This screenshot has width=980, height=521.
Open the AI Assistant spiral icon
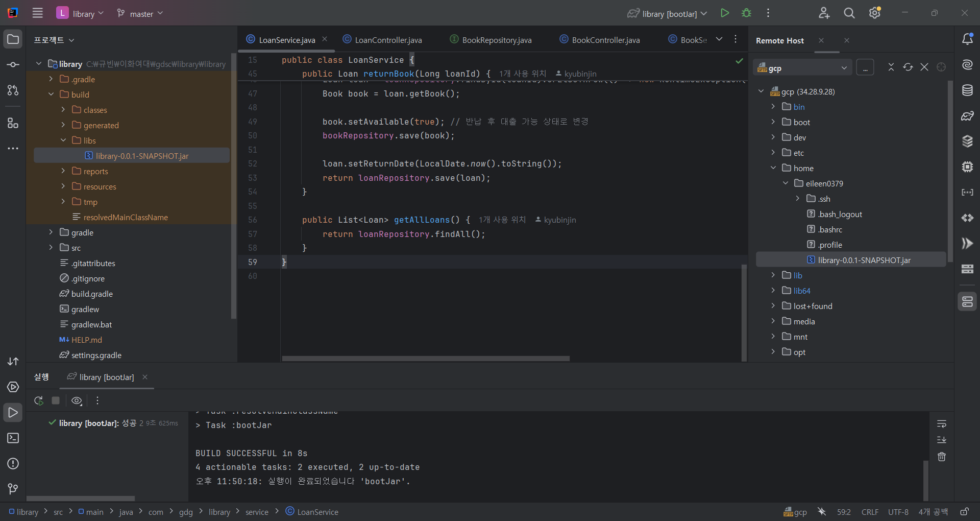coord(967,65)
